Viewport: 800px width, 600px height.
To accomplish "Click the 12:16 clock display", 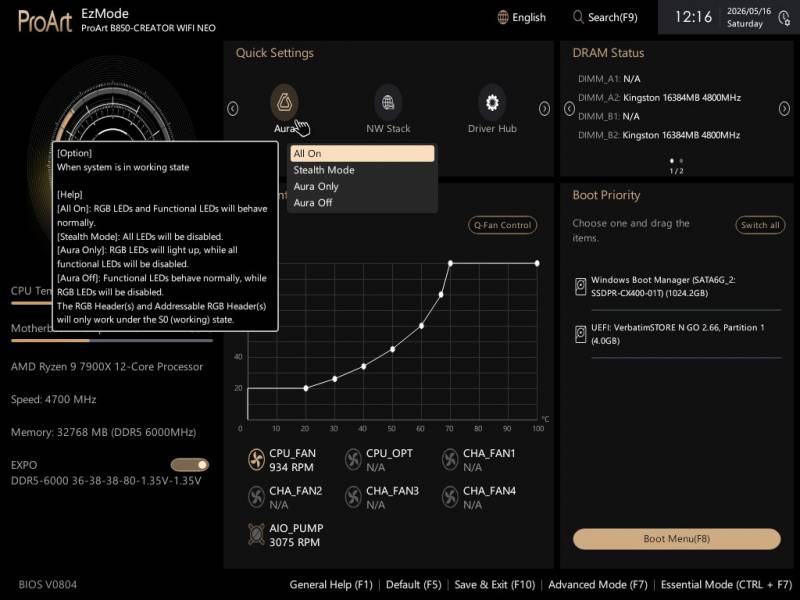I will click(x=693, y=17).
